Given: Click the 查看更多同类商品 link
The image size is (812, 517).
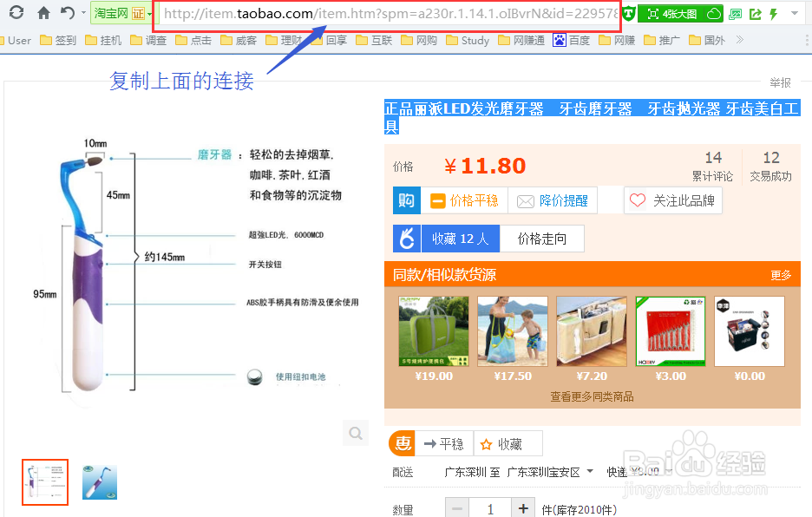Looking at the screenshot, I should (x=592, y=396).
